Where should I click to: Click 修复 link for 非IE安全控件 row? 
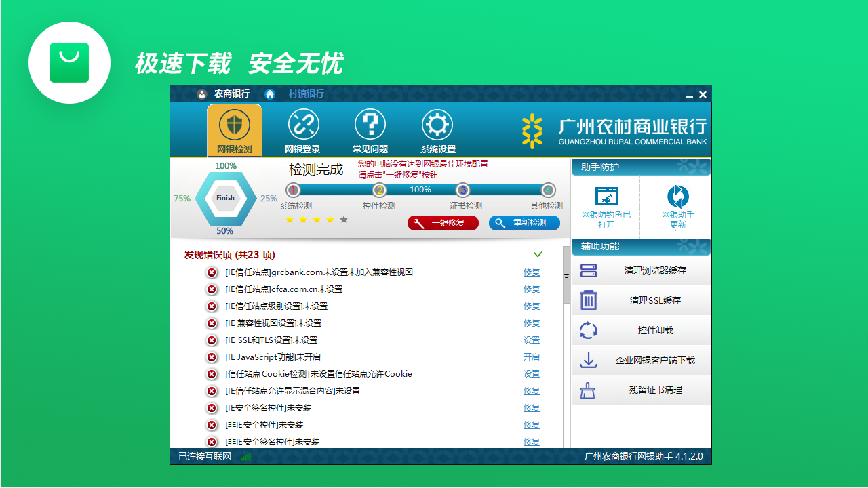tap(532, 425)
